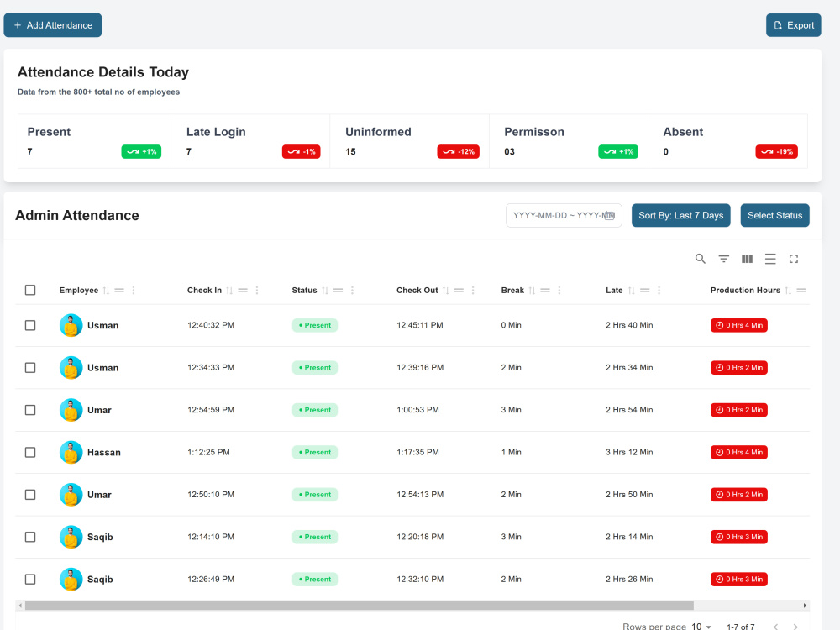Image resolution: width=840 pixels, height=630 pixels.
Task: Click scrollbar right arrow
Action: 805,606
